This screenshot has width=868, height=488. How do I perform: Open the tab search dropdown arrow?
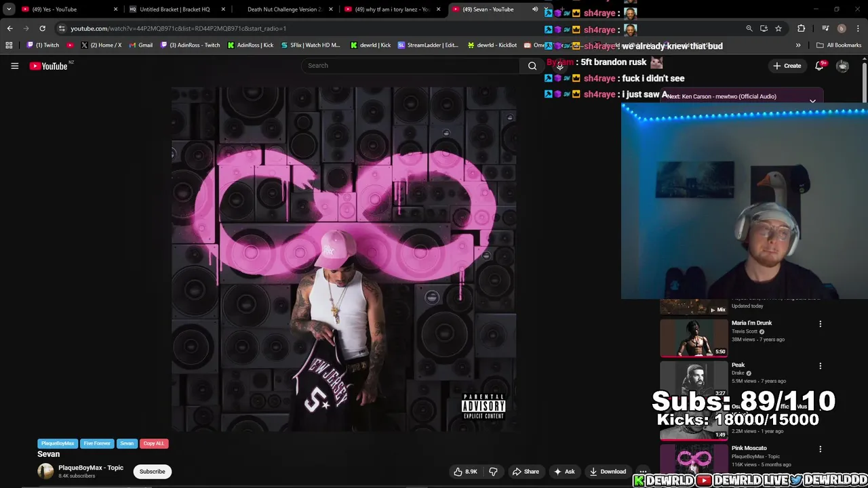8,9
